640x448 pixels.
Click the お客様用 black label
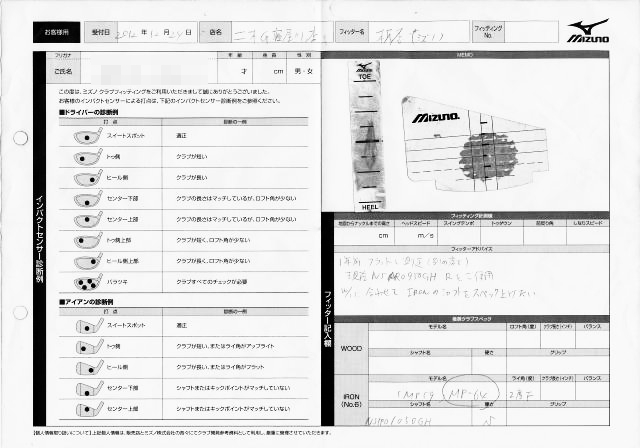[57, 32]
